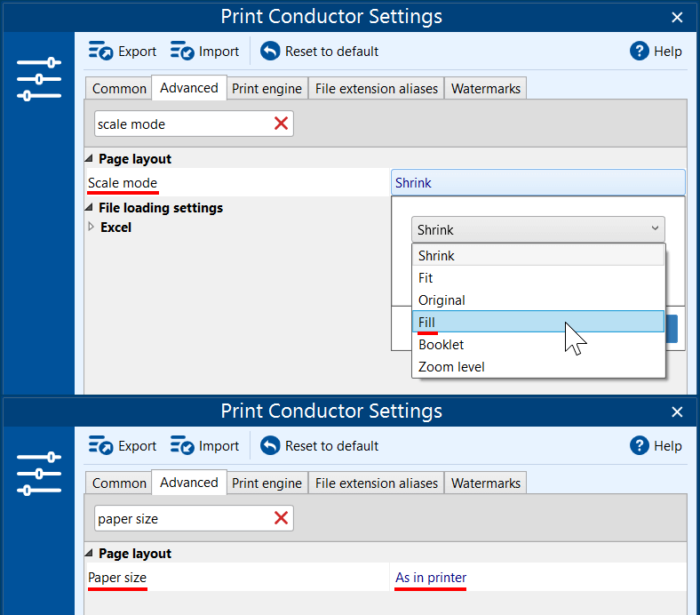Select the Scale mode setting row
This screenshot has height=615, width=700.
coord(237,182)
